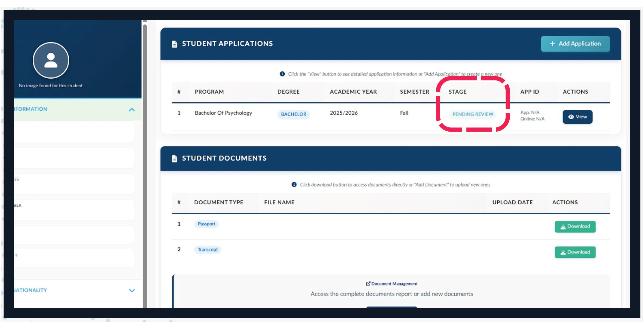This screenshot has width=644, height=329.
Task: Click the info icon above documents table
Action: (294, 185)
